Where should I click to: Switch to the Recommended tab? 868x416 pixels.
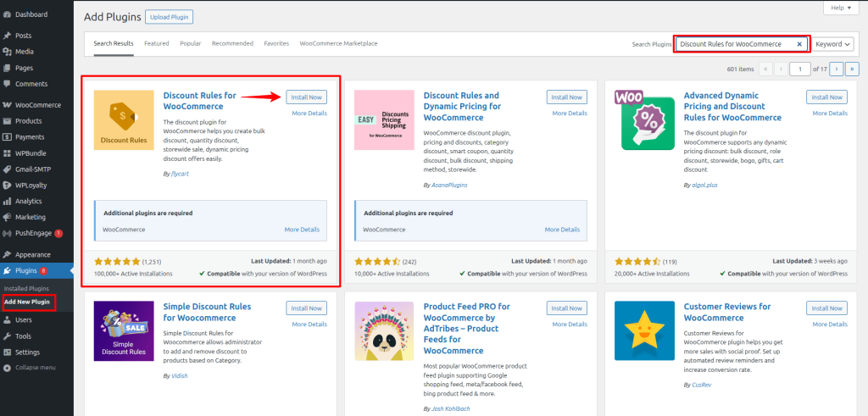click(x=232, y=44)
